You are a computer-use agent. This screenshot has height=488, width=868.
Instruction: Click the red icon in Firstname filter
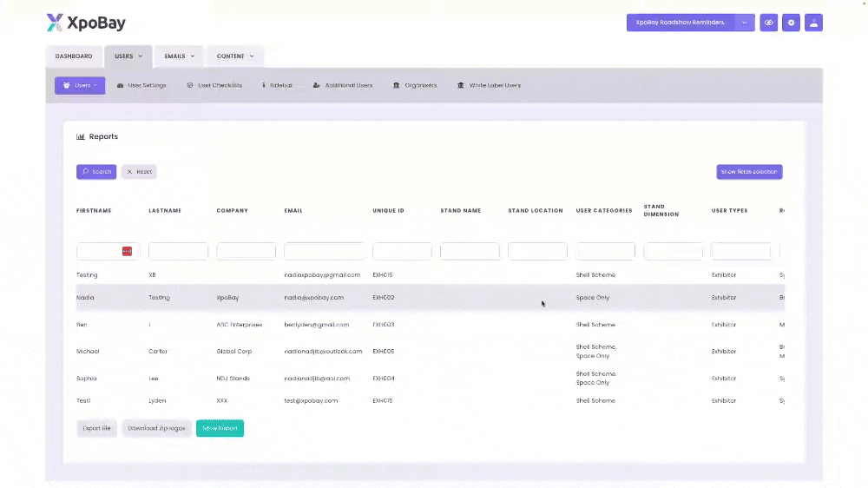coord(127,251)
